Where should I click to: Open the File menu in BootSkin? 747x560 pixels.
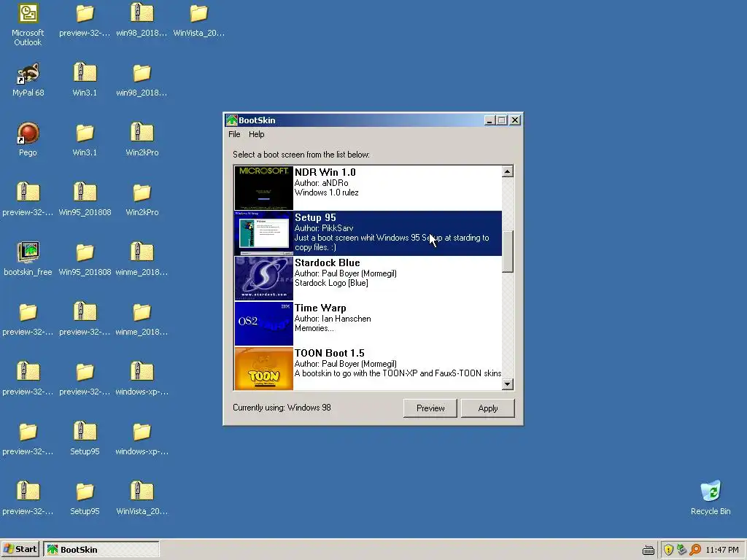[234, 134]
